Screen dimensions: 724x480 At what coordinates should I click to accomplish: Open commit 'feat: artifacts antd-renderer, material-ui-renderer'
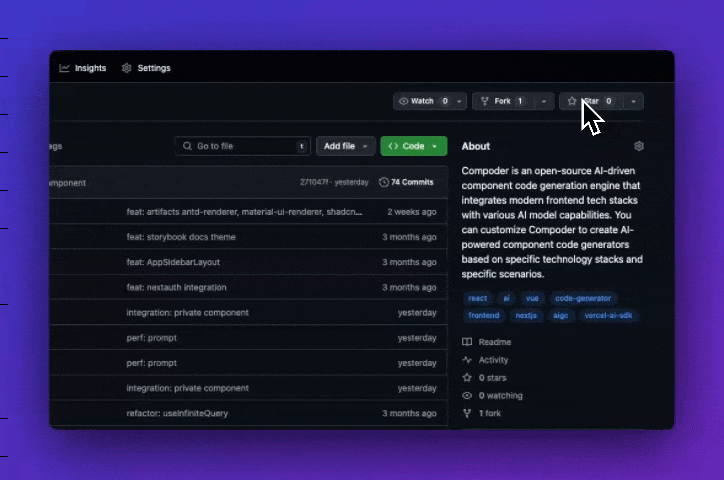[x=244, y=212]
